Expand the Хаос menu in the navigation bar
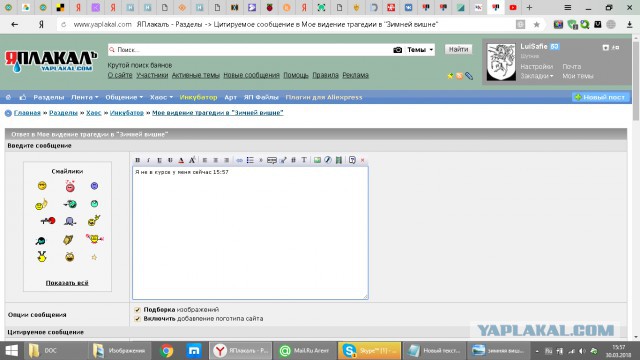 pos(161,97)
